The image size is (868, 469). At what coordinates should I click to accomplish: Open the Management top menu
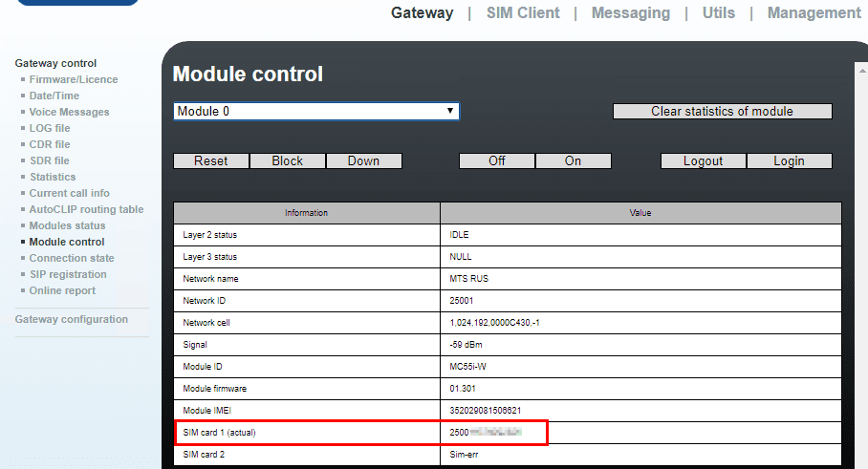point(814,12)
